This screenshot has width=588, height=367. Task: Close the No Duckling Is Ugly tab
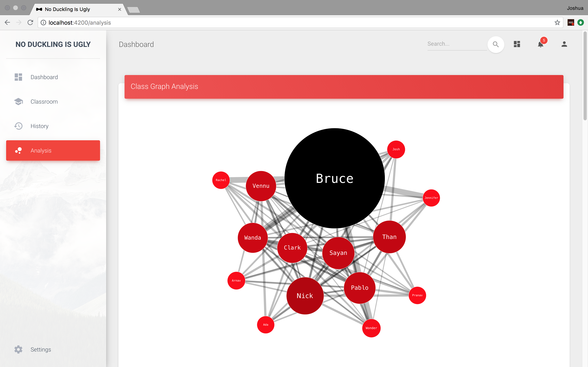[x=120, y=9]
